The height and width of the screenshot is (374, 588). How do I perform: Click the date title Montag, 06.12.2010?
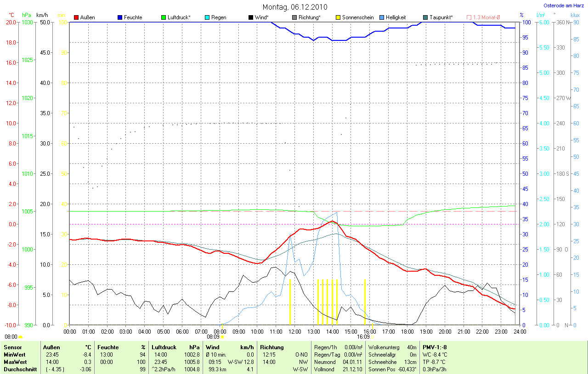click(x=295, y=7)
